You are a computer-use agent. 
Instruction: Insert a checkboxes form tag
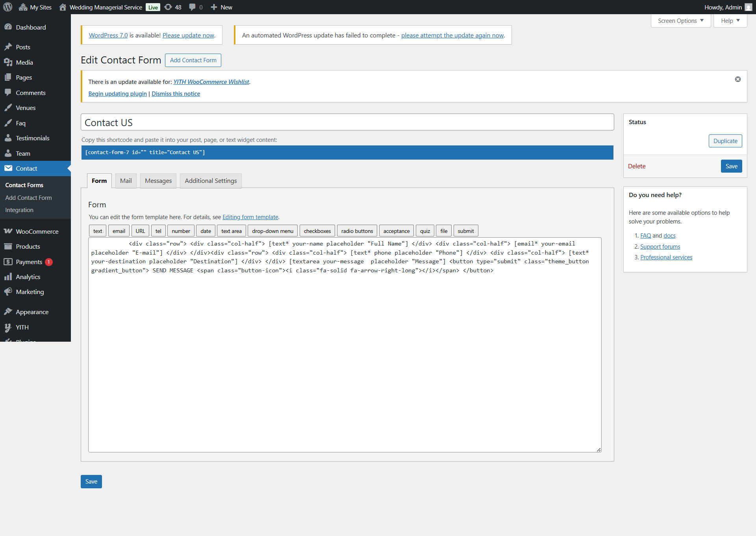pos(317,231)
